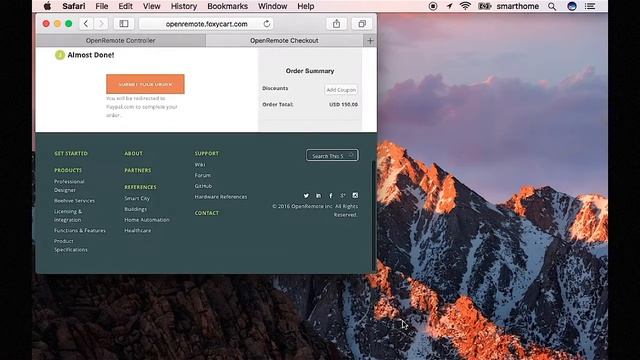Viewport: 640px width, 360px height.
Task: Open Buildings link
Action: 136,209
